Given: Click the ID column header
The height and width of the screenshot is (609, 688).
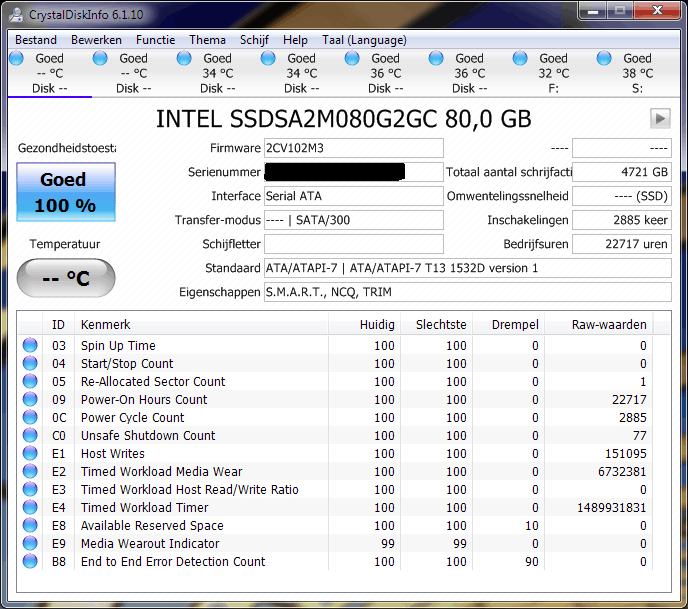Looking at the screenshot, I should pyautogui.click(x=58, y=325).
